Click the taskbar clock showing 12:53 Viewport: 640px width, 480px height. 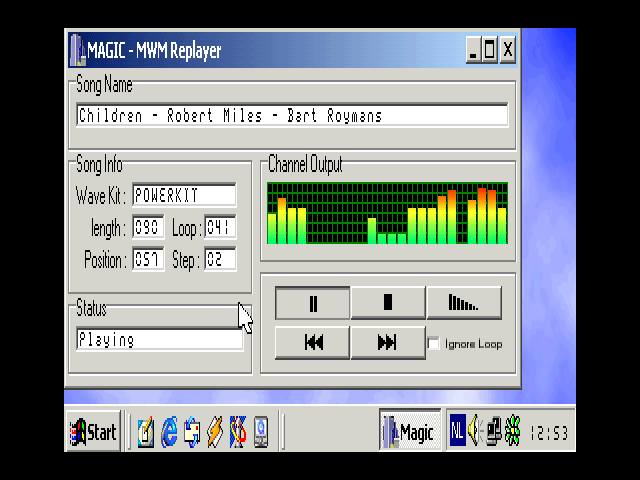click(549, 433)
